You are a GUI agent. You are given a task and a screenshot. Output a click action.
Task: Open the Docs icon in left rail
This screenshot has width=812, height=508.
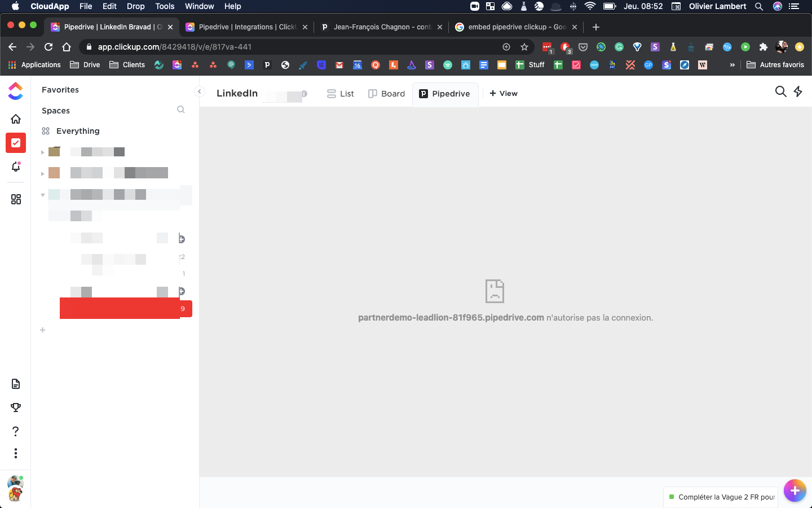click(x=16, y=384)
